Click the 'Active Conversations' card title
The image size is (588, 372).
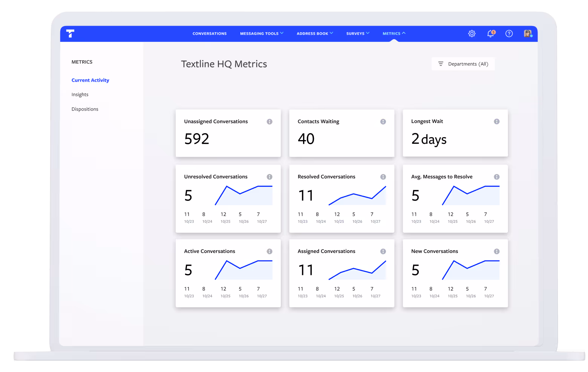[210, 251]
